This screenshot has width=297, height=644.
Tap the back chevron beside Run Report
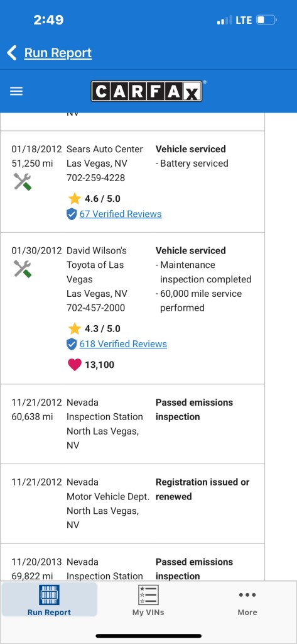pyautogui.click(x=12, y=53)
